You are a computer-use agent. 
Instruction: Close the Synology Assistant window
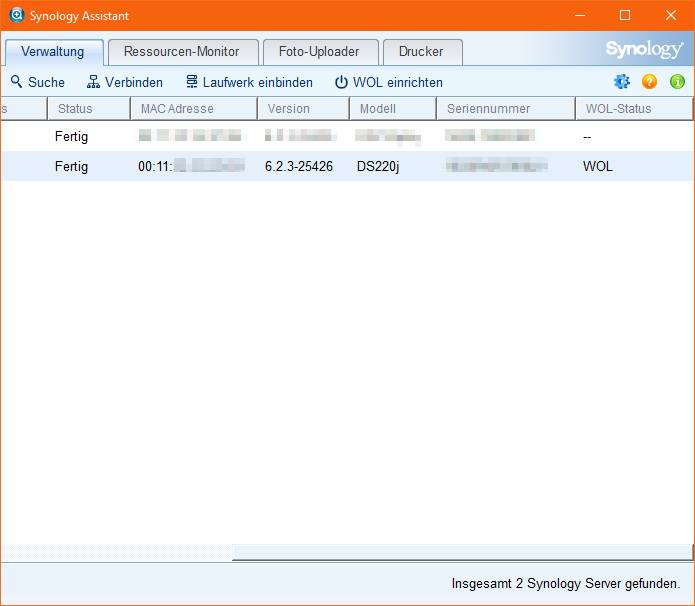[671, 15]
